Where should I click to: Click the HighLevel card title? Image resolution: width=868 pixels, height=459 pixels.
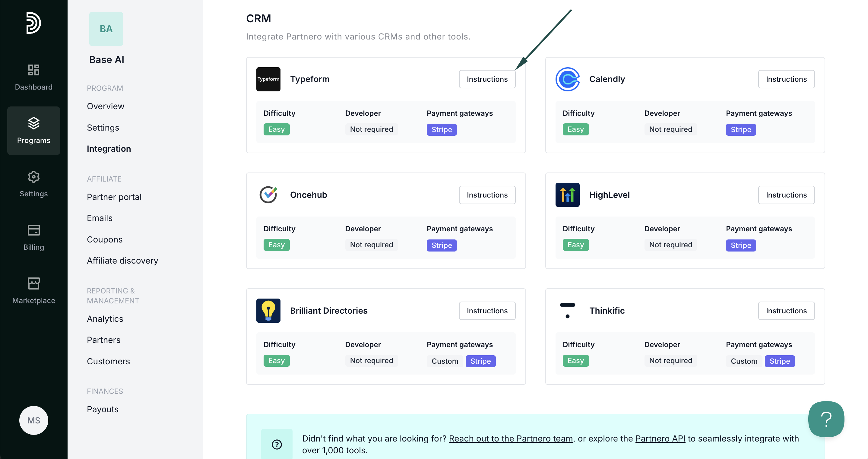[609, 195]
